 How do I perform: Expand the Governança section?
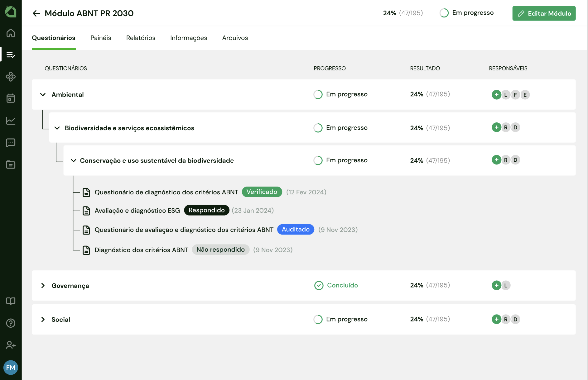click(43, 286)
